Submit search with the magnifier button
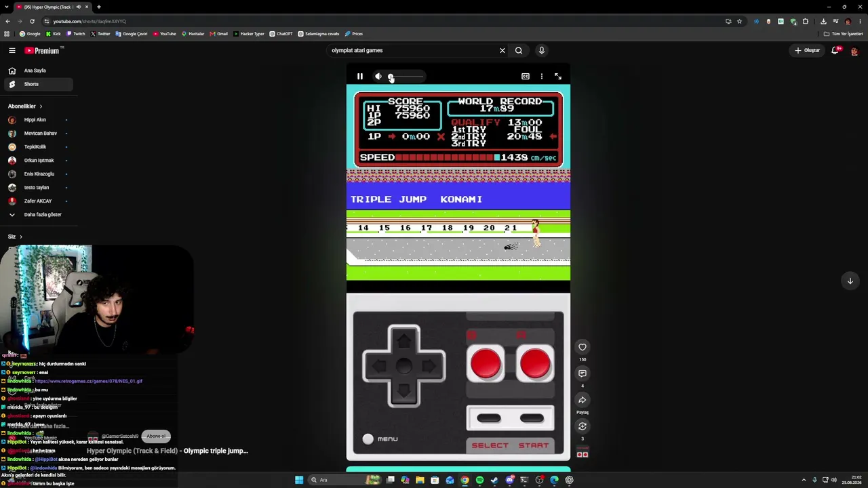868x488 pixels. (x=519, y=50)
